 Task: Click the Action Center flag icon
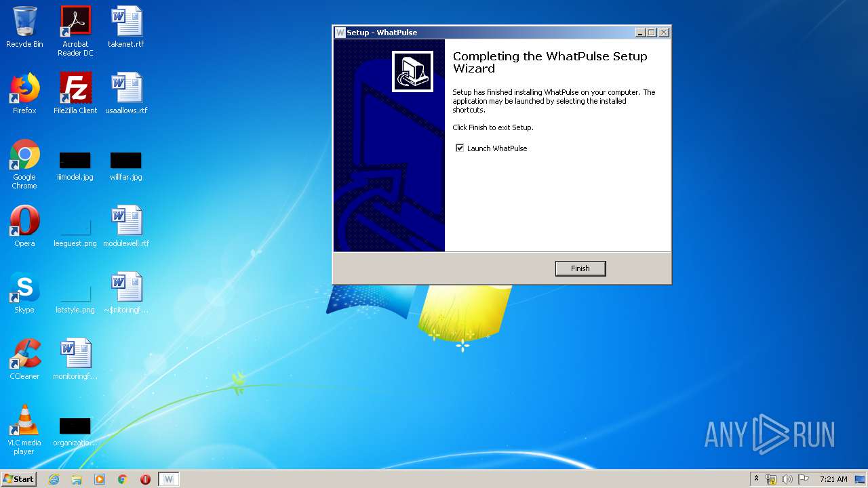(x=804, y=479)
